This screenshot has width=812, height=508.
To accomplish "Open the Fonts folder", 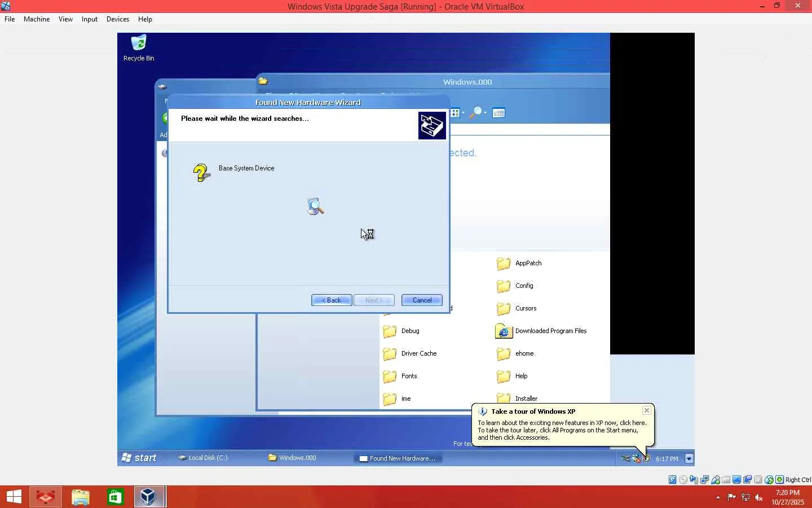I will [400, 376].
